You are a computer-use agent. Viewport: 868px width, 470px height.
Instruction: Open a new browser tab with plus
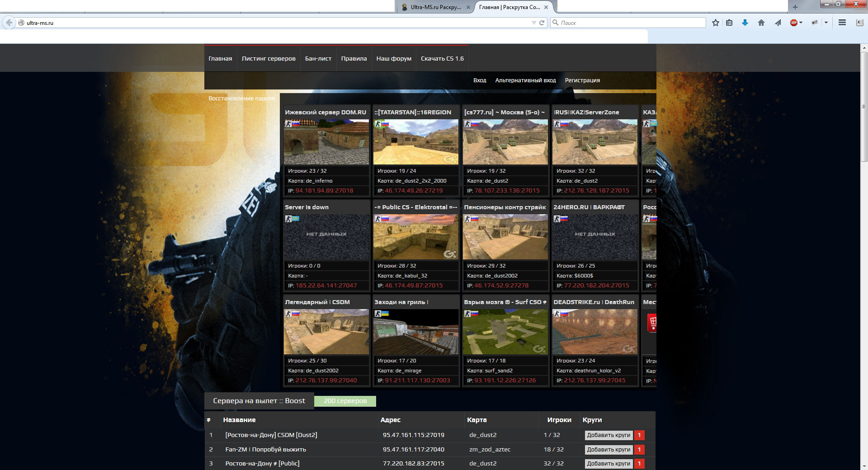click(795, 7)
